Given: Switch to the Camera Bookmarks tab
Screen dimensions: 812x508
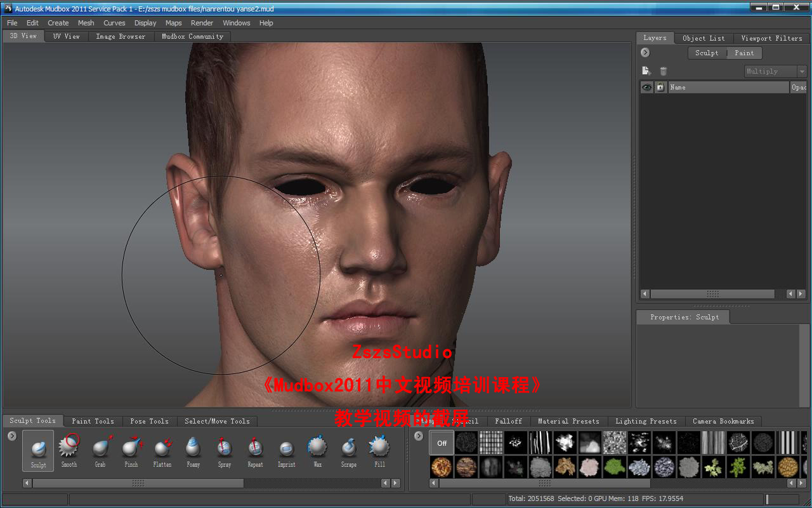Looking at the screenshot, I should point(723,421).
